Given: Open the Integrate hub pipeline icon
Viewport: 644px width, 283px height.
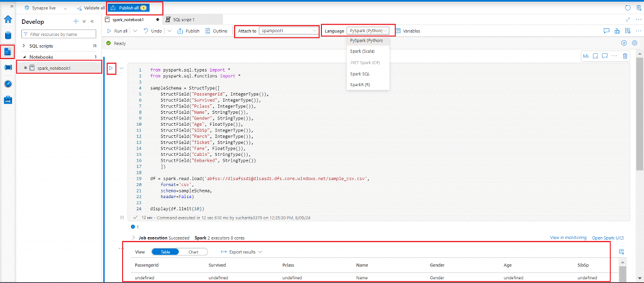Looking at the screenshot, I should [x=8, y=68].
